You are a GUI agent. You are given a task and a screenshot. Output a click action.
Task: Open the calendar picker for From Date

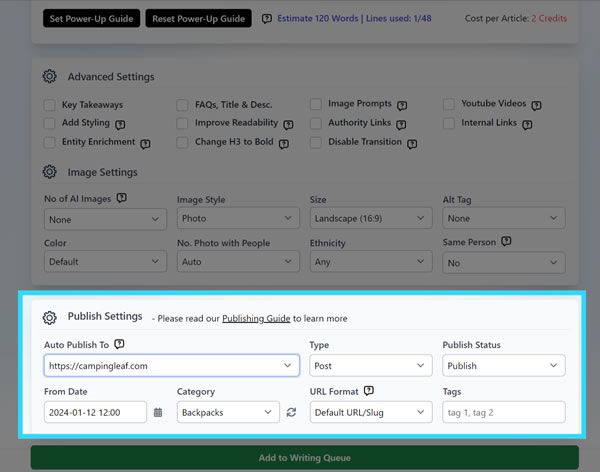(x=158, y=412)
